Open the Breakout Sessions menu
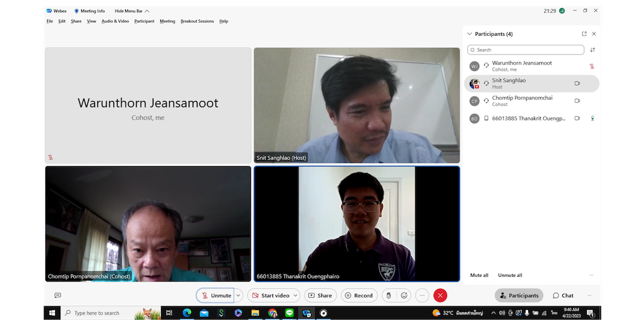 point(197,21)
